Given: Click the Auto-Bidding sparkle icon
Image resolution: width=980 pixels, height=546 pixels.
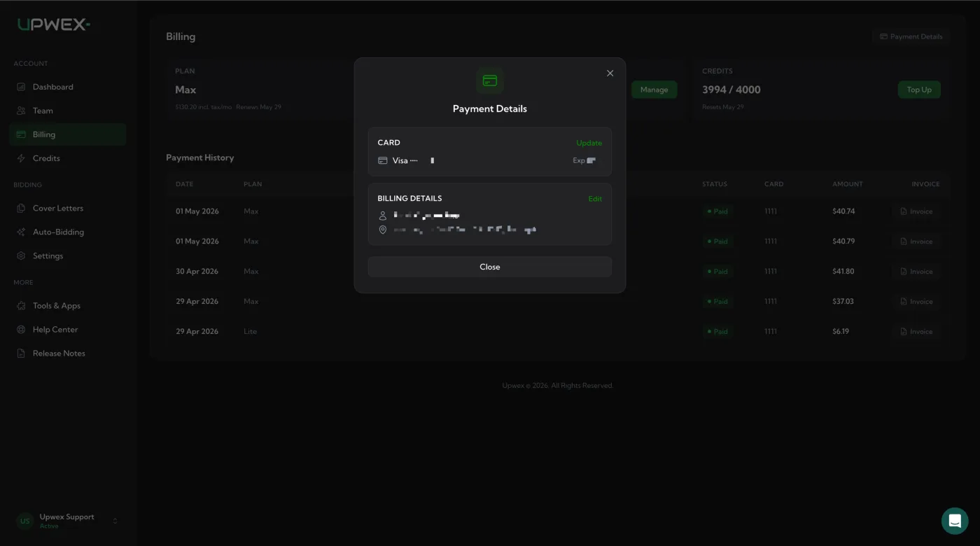Looking at the screenshot, I should (x=20, y=232).
